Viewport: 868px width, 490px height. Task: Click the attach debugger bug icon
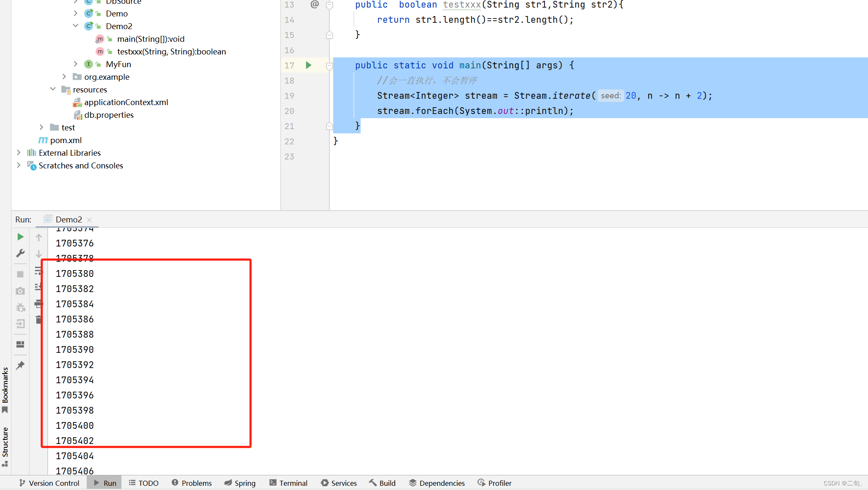point(20,307)
